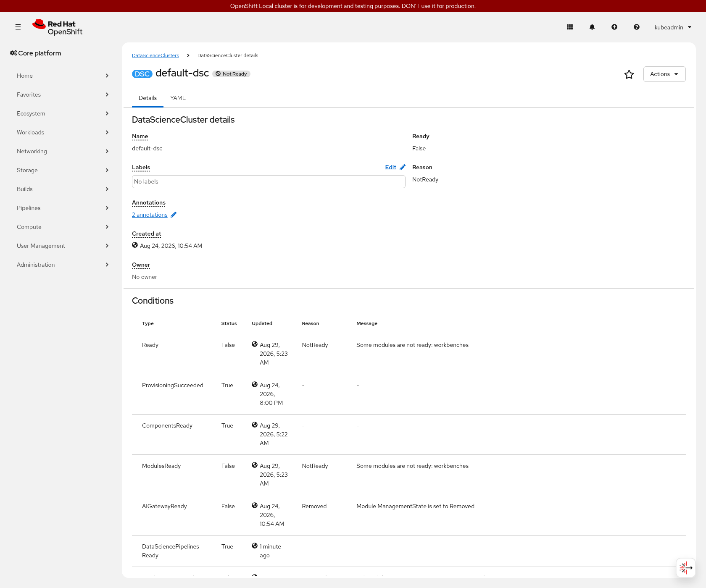Expand the Administration navigation section
Image resolution: width=706 pixels, height=588 pixels.
pos(63,265)
